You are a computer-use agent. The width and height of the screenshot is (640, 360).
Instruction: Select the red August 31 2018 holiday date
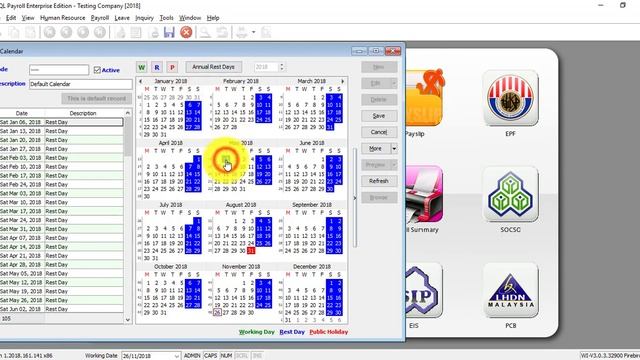(251, 251)
